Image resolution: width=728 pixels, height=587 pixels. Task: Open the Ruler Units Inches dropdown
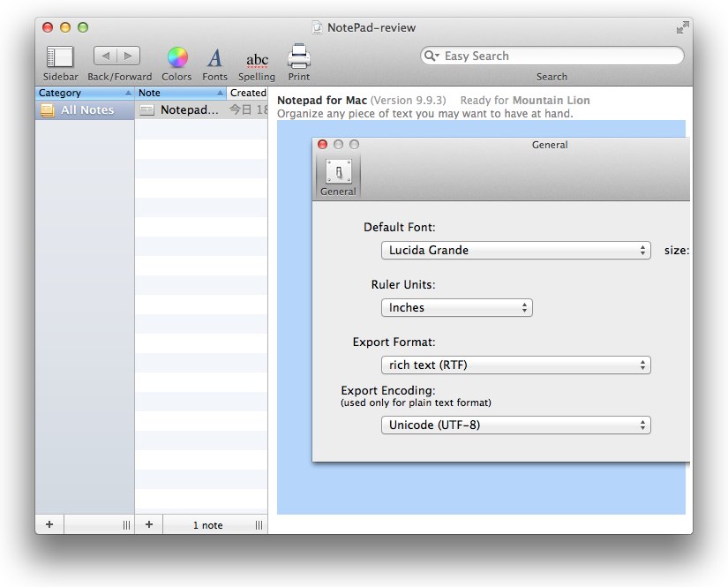click(x=457, y=308)
